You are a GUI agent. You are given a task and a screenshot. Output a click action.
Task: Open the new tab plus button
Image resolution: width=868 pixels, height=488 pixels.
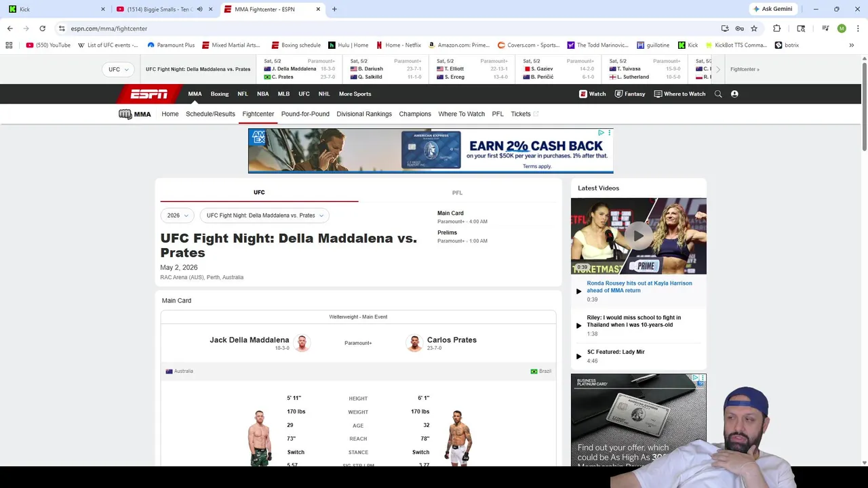click(334, 9)
